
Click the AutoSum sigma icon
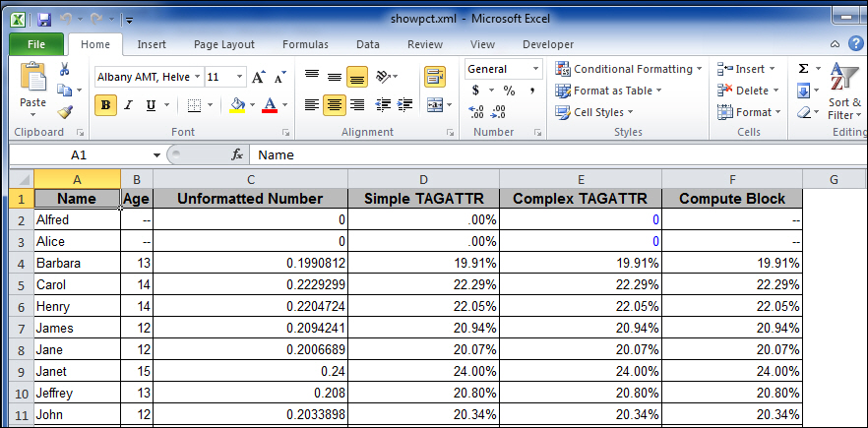click(x=803, y=69)
